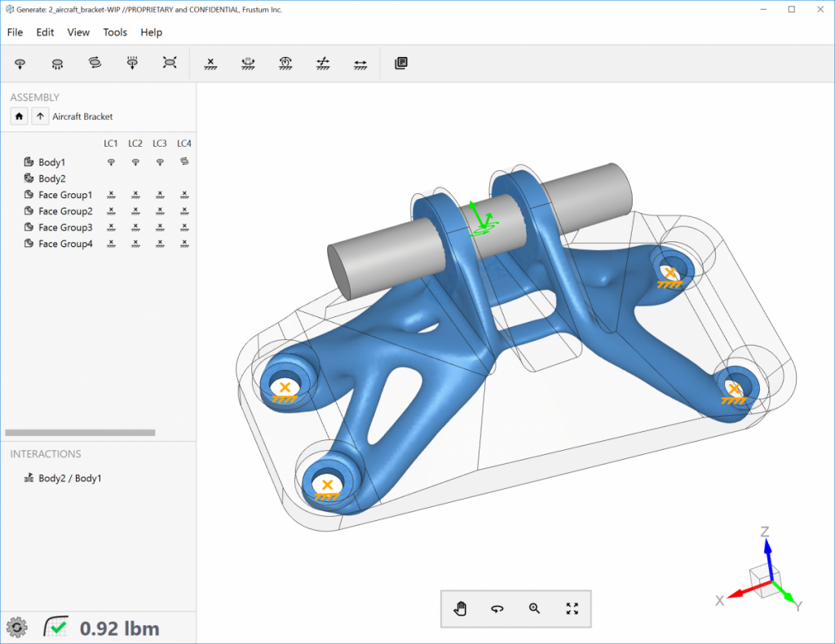Activate the pan hand tool in viewport controls
The height and width of the screenshot is (644, 835).
point(459,608)
